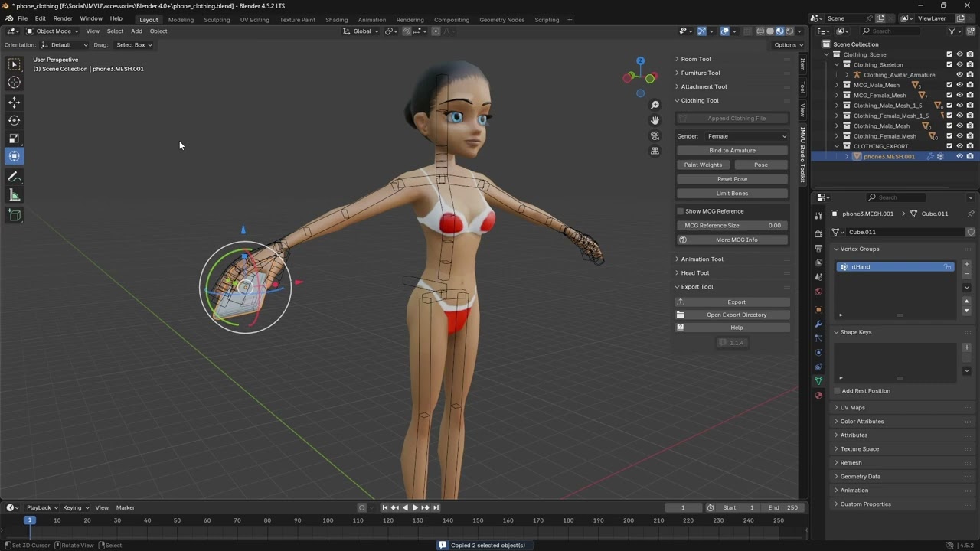Click the viewport zoom magnifier icon
Screen dimensions: 980x551
tap(655, 105)
